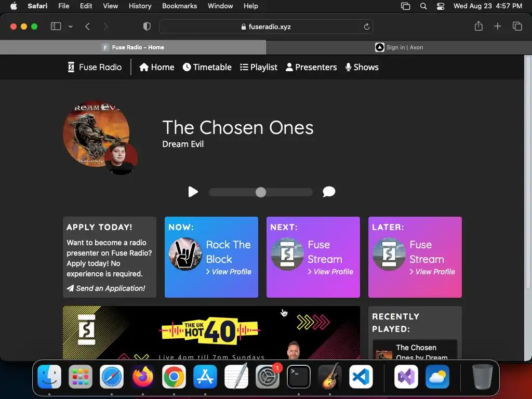Open the Trash in the Dock
532x399 pixels.
coord(483,377)
